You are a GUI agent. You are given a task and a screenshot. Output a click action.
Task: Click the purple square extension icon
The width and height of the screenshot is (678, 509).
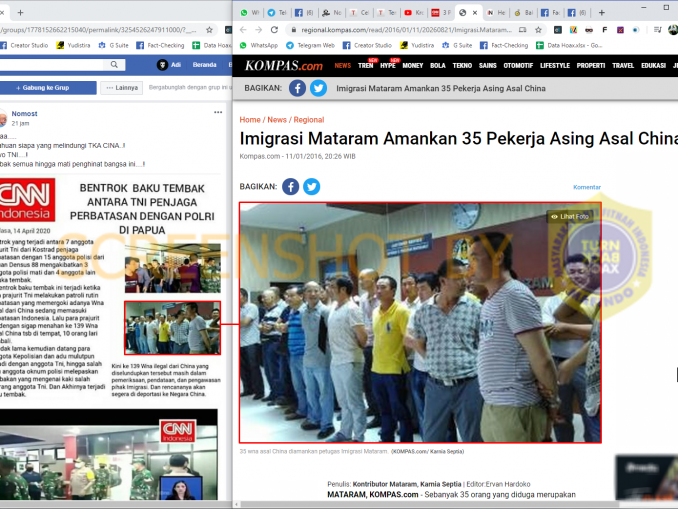(620, 30)
